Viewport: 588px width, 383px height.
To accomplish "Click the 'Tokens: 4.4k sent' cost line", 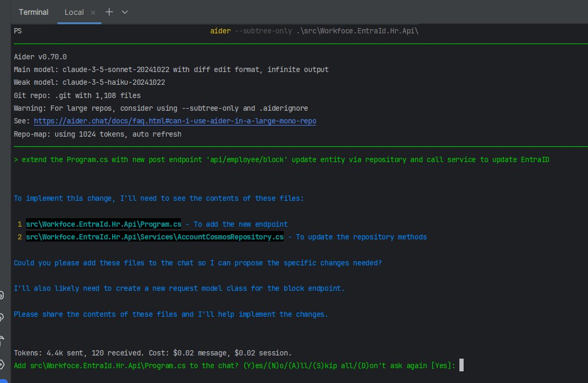I will tap(152, 353).
